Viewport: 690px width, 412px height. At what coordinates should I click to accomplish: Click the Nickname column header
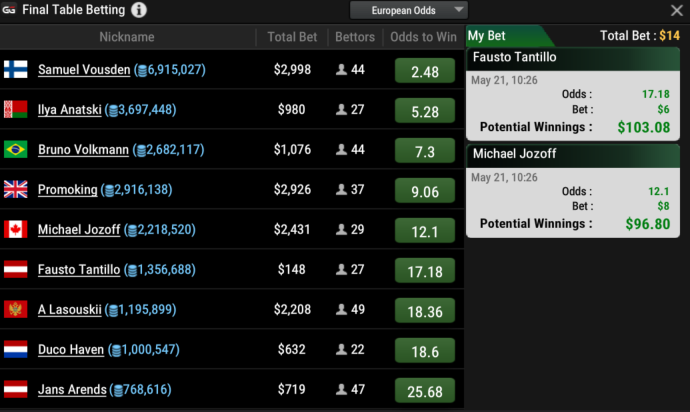tap(127, 37)
